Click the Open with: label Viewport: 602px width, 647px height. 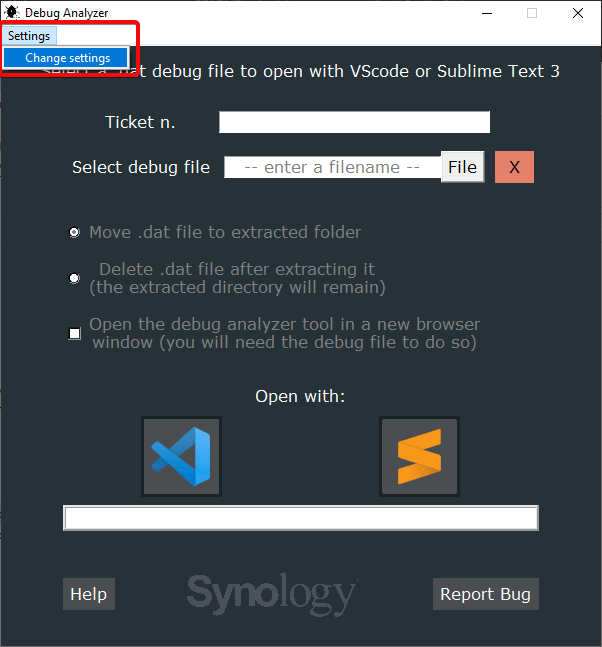point(300,396)
